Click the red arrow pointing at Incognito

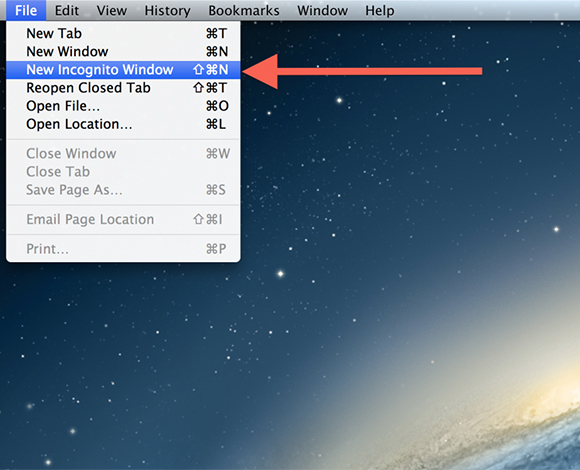[362, 71]
